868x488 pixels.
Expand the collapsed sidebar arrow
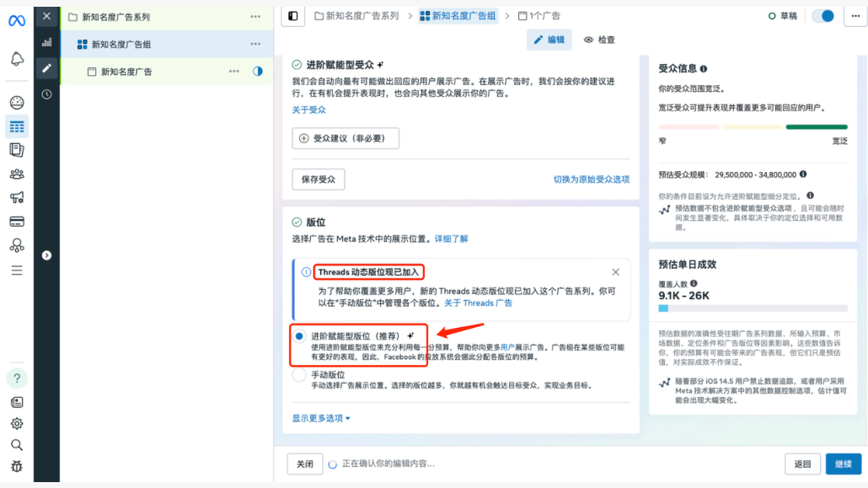[x=46, y=255]
